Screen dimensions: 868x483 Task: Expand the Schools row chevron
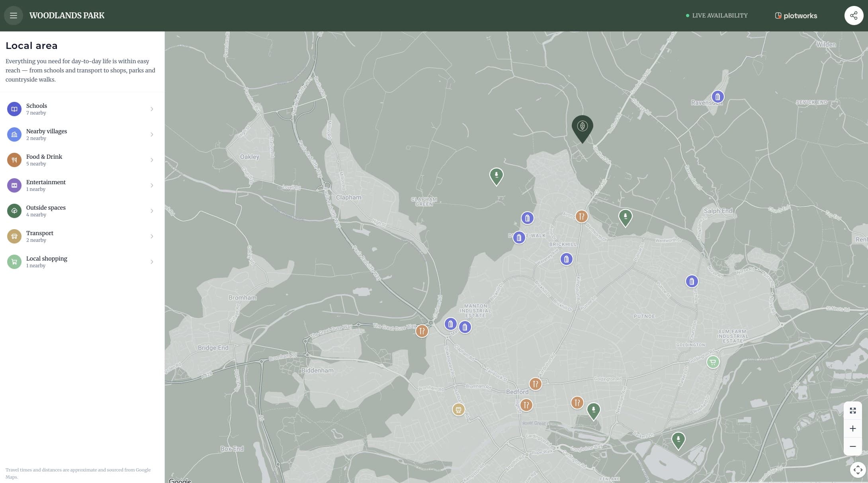click(x=152, y=109)
